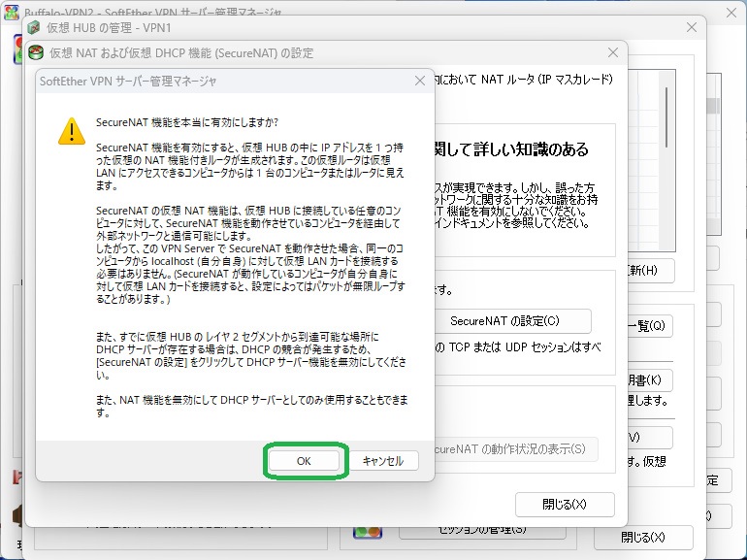747x560 pixels.
Task: Click 閉じる(X) in SecureNAT settings window
Action: pyautogui.click(x=565, y=505)
